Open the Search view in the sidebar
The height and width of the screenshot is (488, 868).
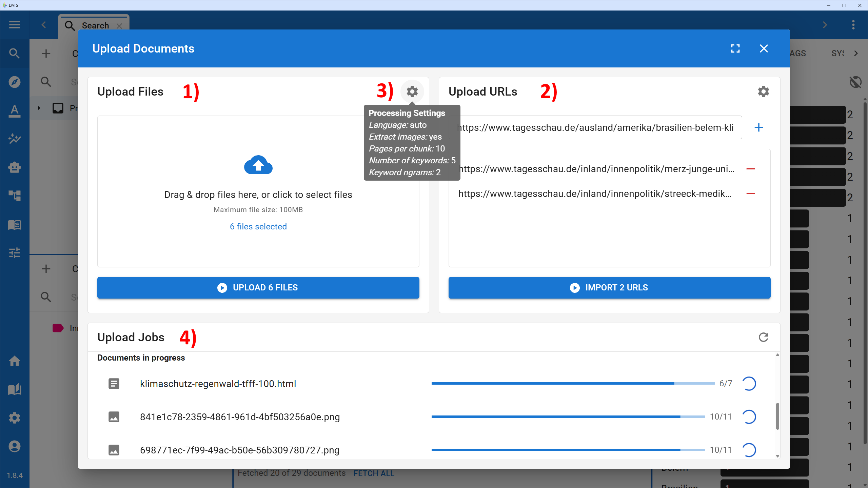[x=15, y=53]
